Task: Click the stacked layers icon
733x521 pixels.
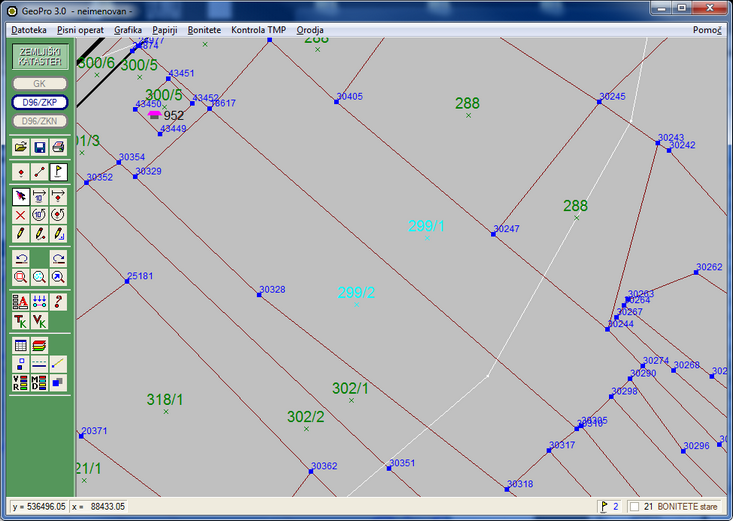Action: click(39, 345)
